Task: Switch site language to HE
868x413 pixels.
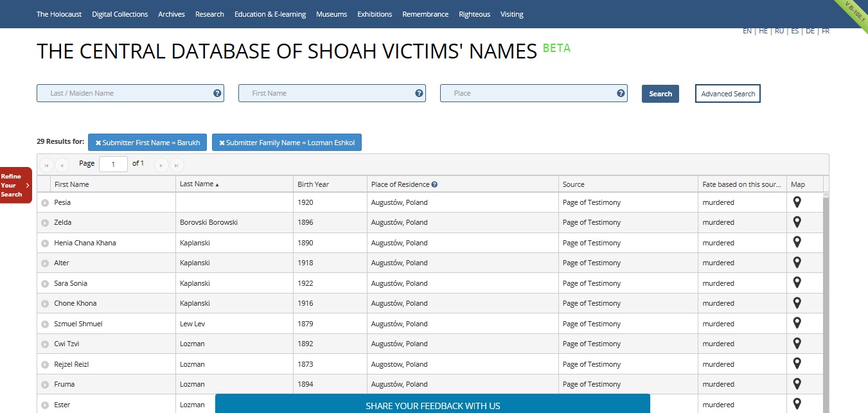Action: (763, 31)
